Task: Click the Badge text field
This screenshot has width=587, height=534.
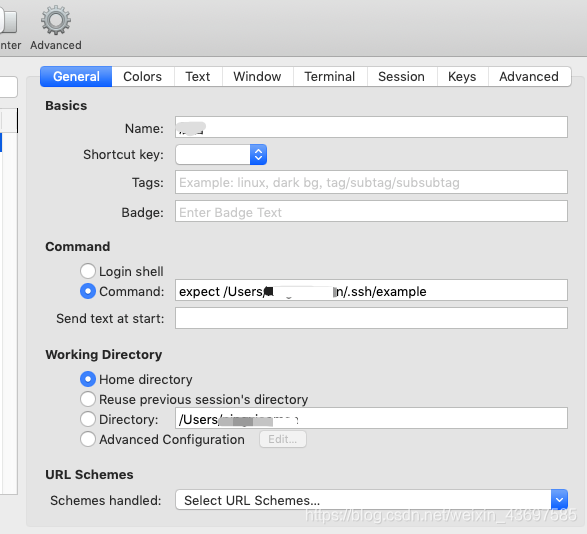Action: tap(371, 211)
